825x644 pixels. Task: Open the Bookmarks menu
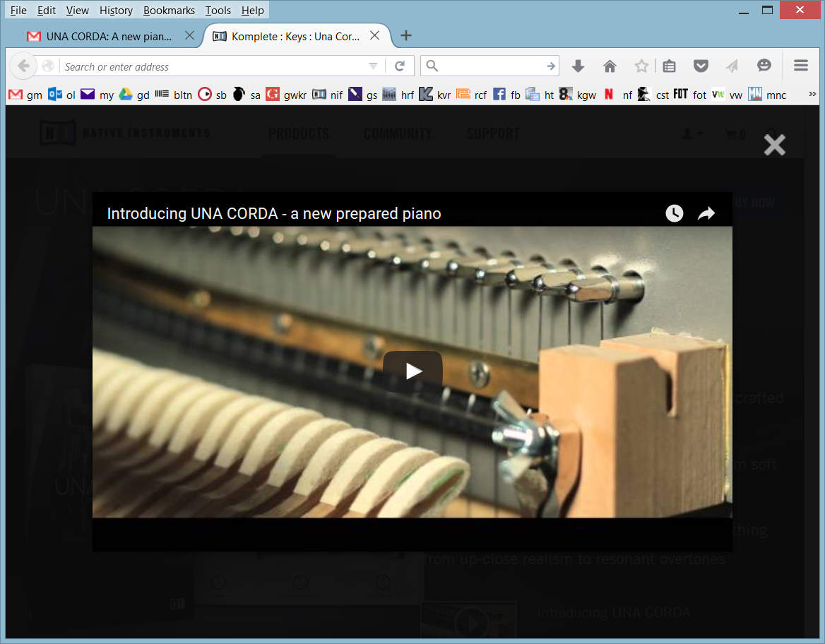169,11
